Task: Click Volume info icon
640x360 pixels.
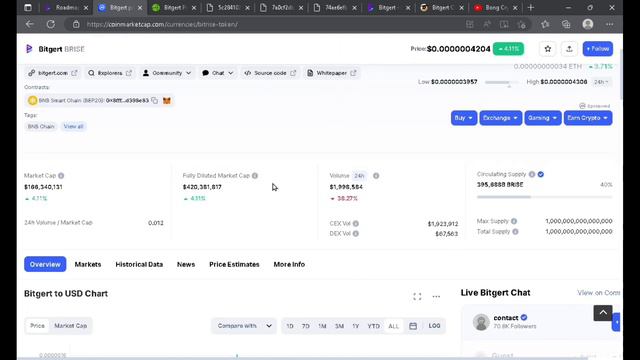Action: 376,176
